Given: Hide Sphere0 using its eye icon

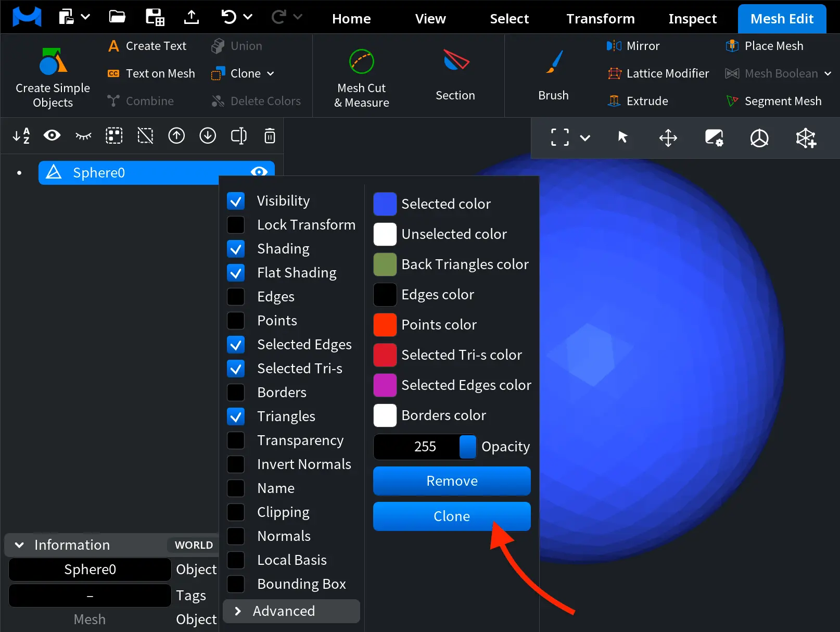Looking at the screenshot, I should pos(259,172).
